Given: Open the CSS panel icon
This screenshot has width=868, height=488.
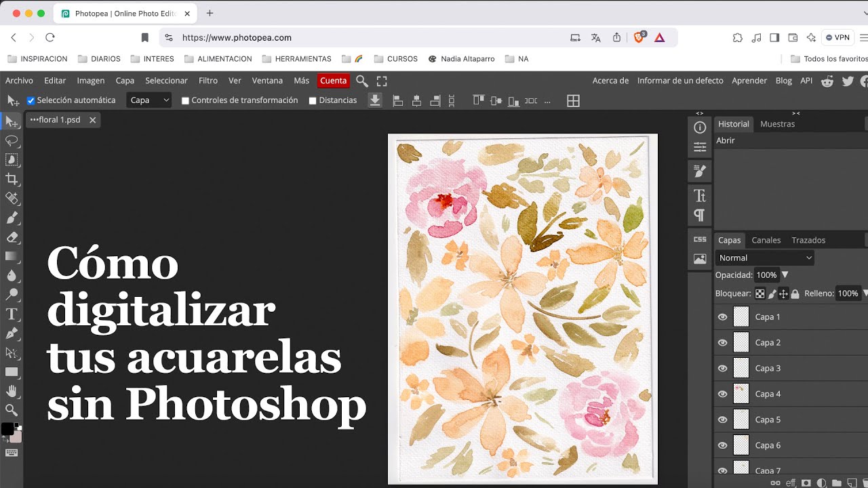Looking at the screenshot, I should coord(700,239).
